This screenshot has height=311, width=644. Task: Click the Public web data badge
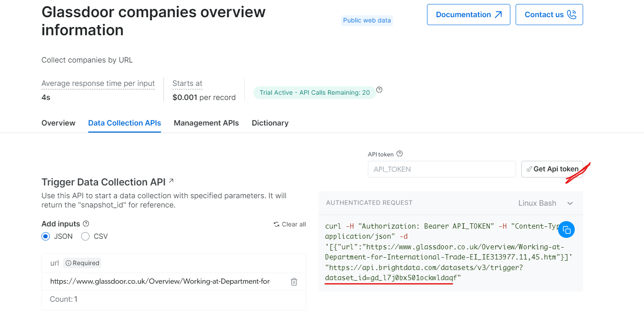(367, 20)
